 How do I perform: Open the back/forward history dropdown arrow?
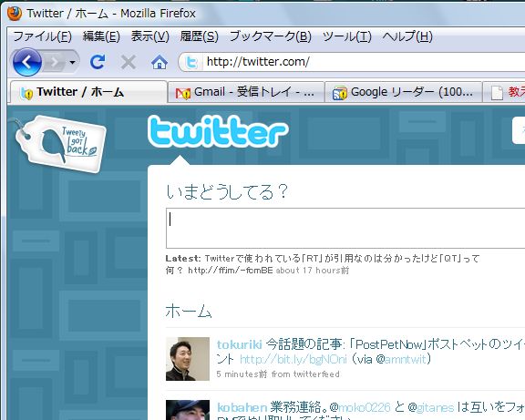[x=72, y=62]
